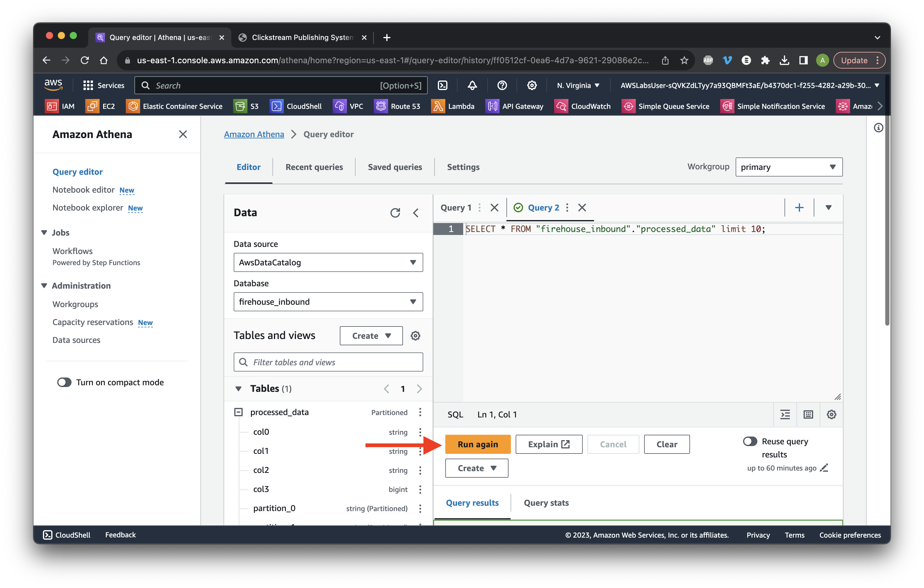Viewport: 924px width, 588px height.
Task: Open the AWSLabsUser account menu
Action: (749, 85)
